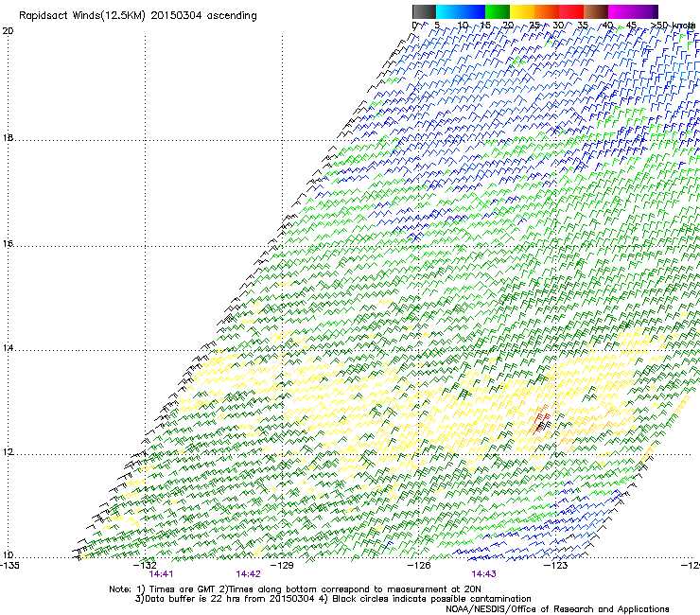Click longitude label '-135' on the bottom axis
The image size is (700, 615).
coord(9,565)
